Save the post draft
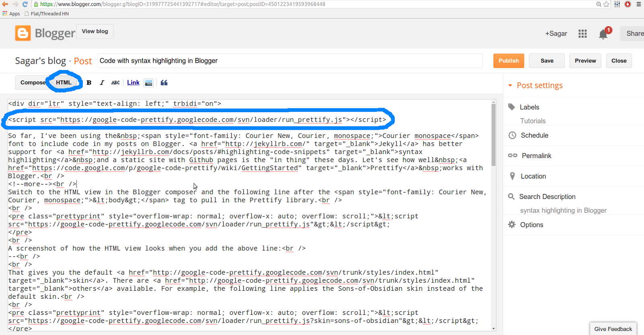644x335 pixels. pyautogui.click(x=547, y=61)
